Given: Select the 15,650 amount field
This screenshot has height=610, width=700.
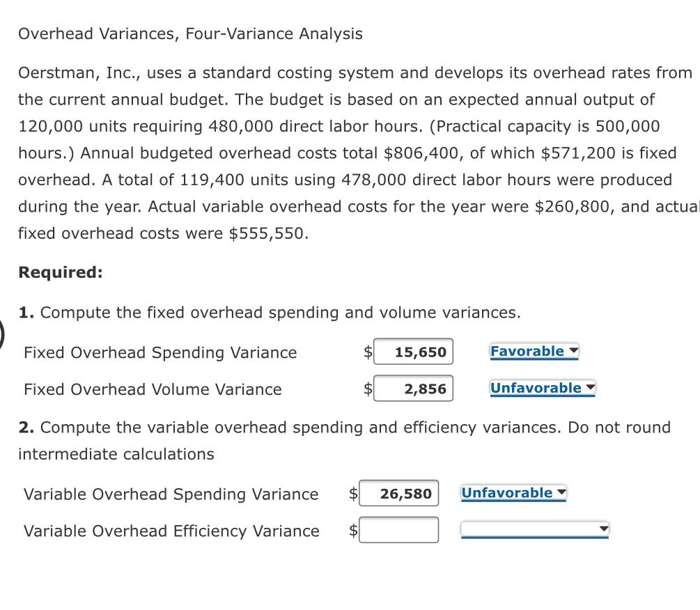Looking at the screenshot, I should [414, 352].
